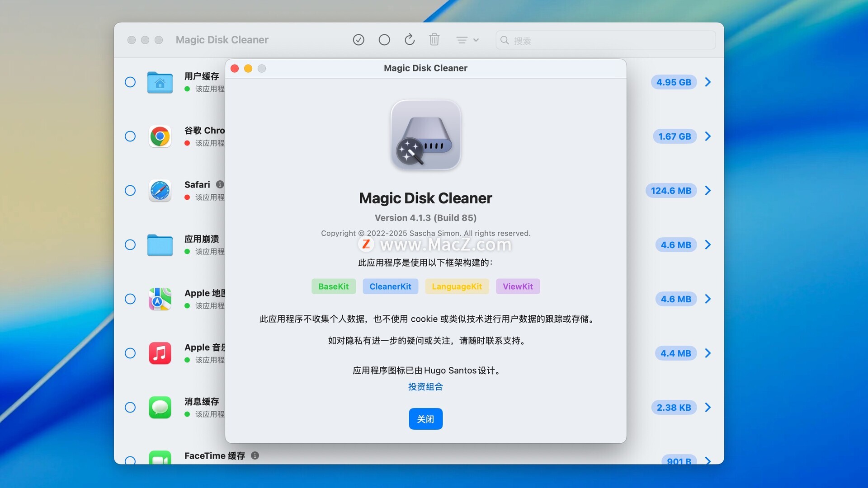Open the portfolio link below Hugo Santos
868x488 pixels.
425,387
